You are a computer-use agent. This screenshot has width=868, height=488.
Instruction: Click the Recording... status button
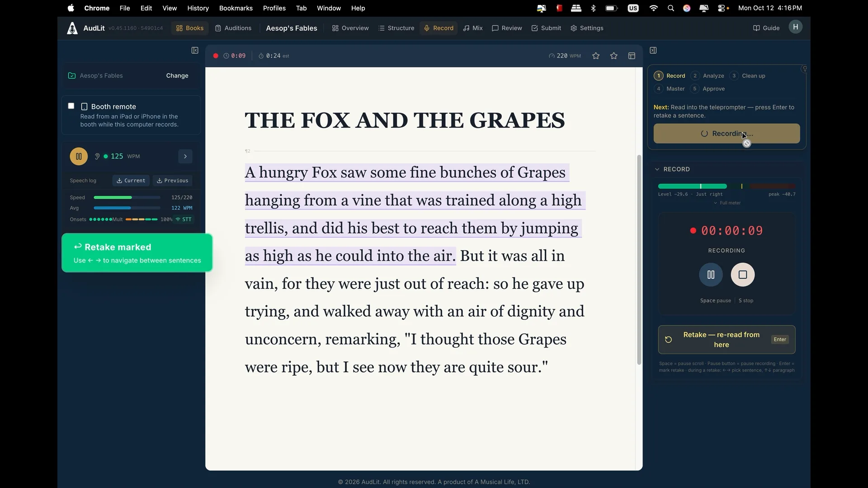[x=726, y=134]
